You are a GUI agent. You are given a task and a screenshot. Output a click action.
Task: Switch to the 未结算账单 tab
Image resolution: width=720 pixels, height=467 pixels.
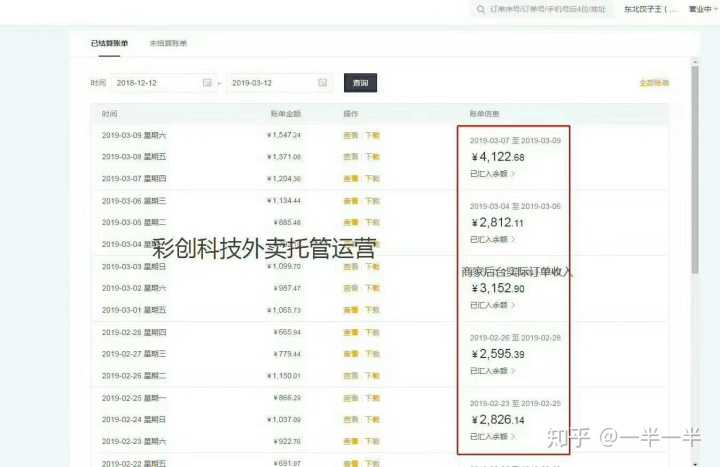point(168,43)
